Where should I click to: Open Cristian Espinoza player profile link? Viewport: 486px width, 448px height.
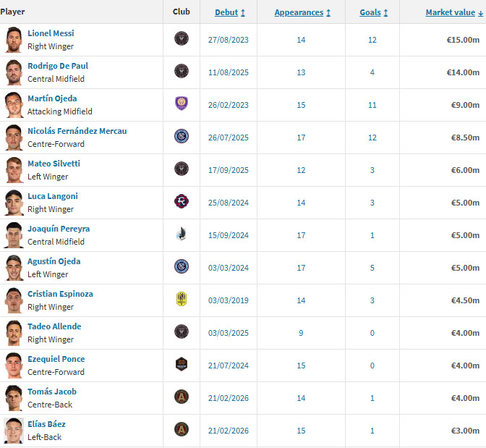click(x=61, y=294)
